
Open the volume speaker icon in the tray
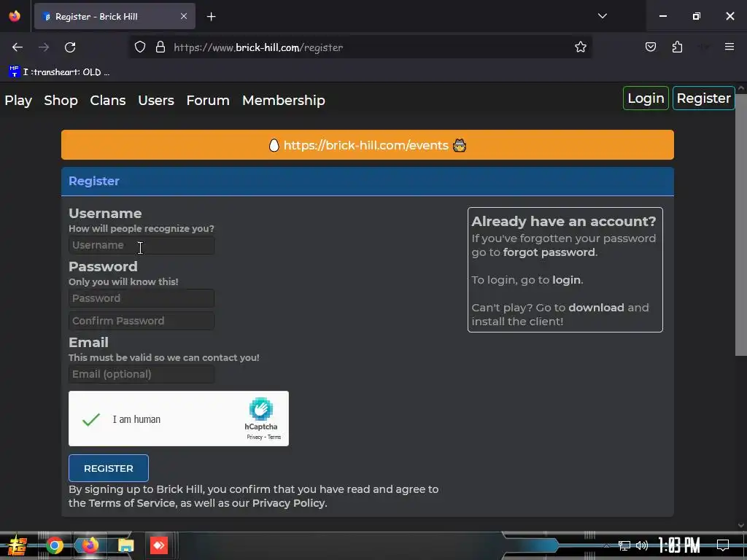click(x=642, y=545)
